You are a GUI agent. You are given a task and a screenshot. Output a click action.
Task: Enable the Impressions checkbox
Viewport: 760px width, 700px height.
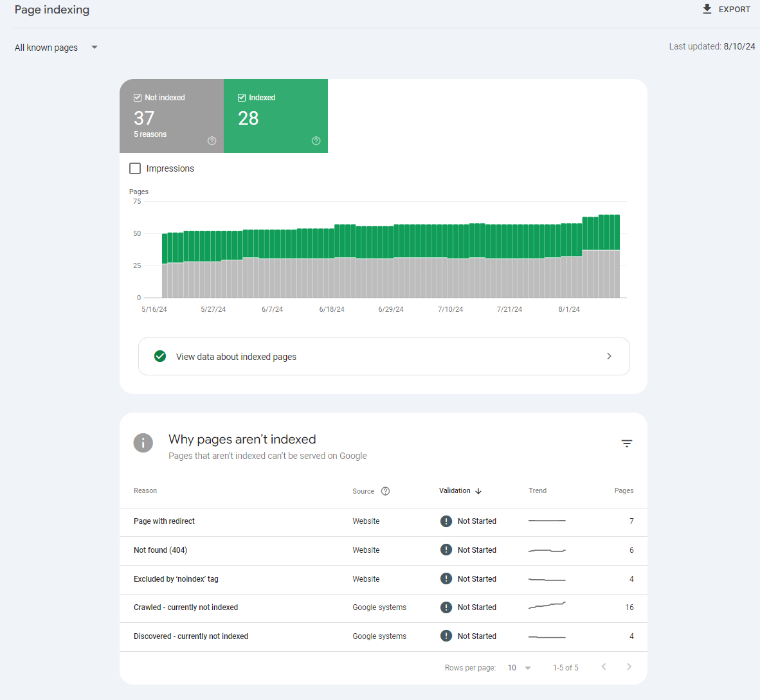(135, 168)
